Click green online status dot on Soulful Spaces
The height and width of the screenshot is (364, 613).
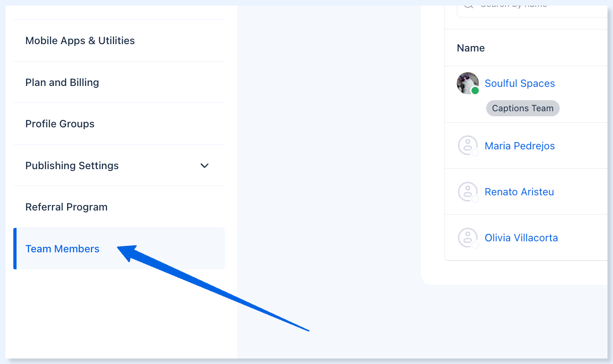(x=475, y=91)
